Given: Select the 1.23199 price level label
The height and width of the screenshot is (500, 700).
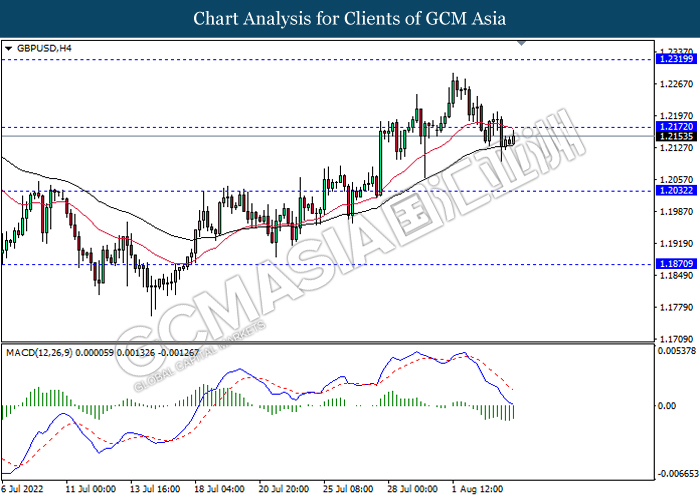Looking at the screenshot, I should pyautogui.click(x=676, y=59).
